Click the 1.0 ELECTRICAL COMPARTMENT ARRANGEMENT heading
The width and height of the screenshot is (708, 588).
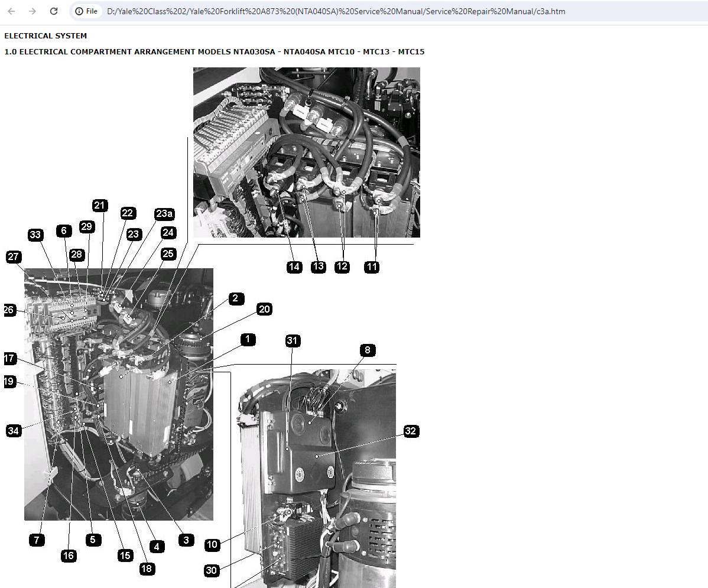(x=215, y=51)
